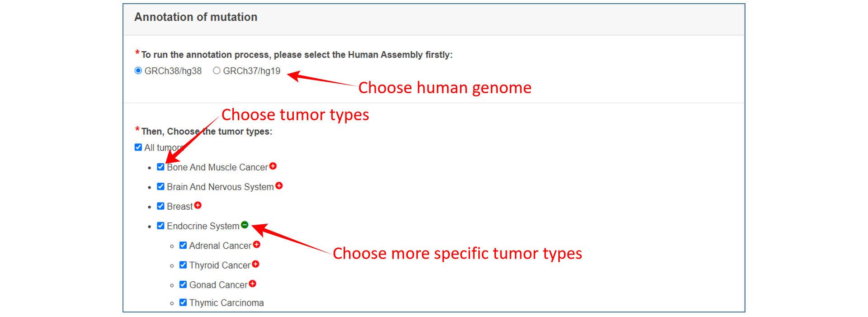Expand Gonad Cancer plus icon

(253, 284)
